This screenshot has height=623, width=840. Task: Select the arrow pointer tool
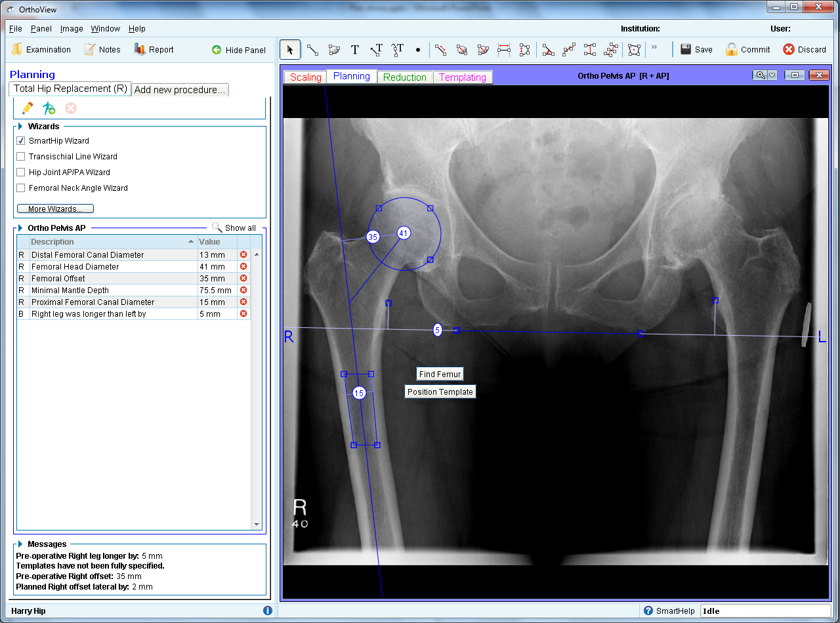coord(290,50)
